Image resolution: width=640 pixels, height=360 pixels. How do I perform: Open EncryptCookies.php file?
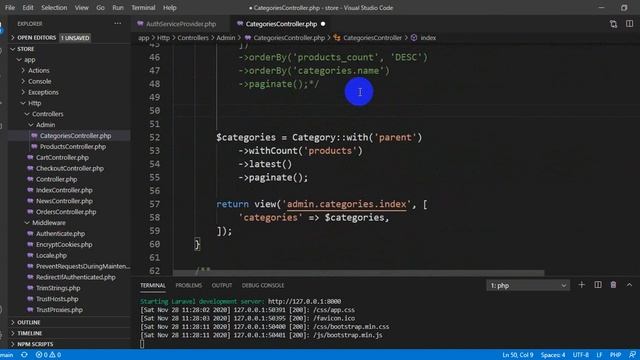[64, 244]
